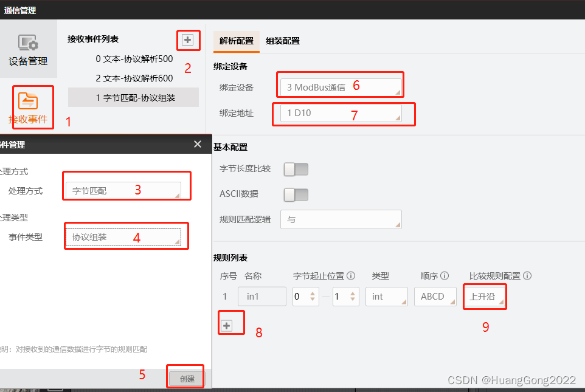This screenshot has height=392, width=585.
Task: Decrease the start byte position value
Action: 313,300
